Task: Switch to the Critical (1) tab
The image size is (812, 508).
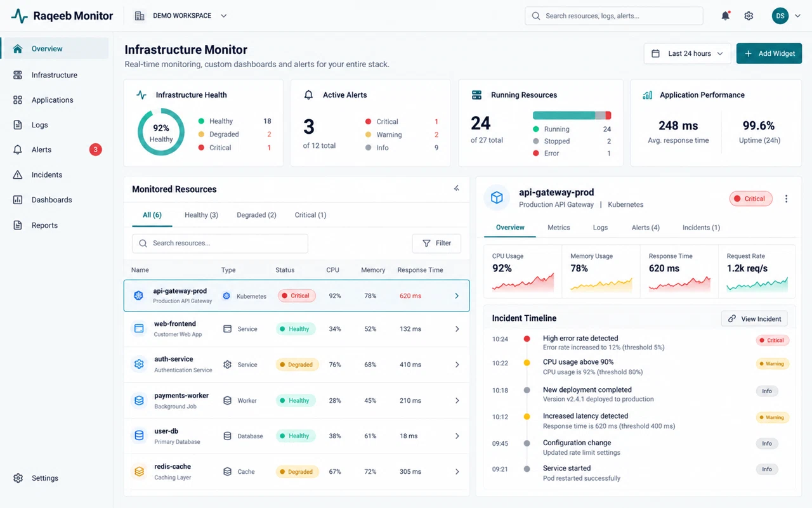Action: 310,215
